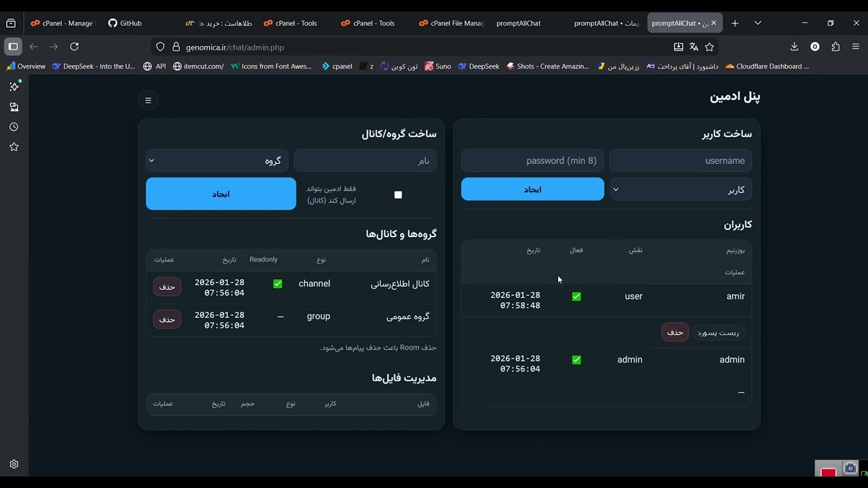Toggle the admin-only send checkbox
The image size is (868, 488).
point(398,195)
